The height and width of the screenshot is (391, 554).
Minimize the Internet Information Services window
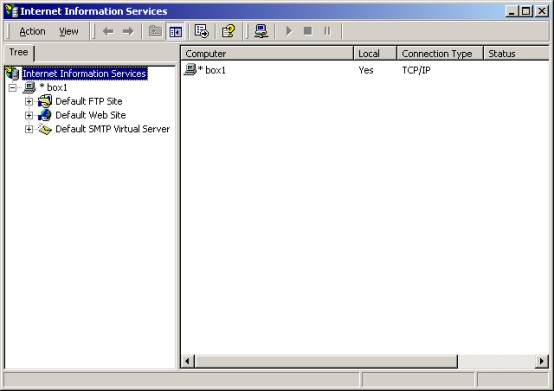coord(512,11)
